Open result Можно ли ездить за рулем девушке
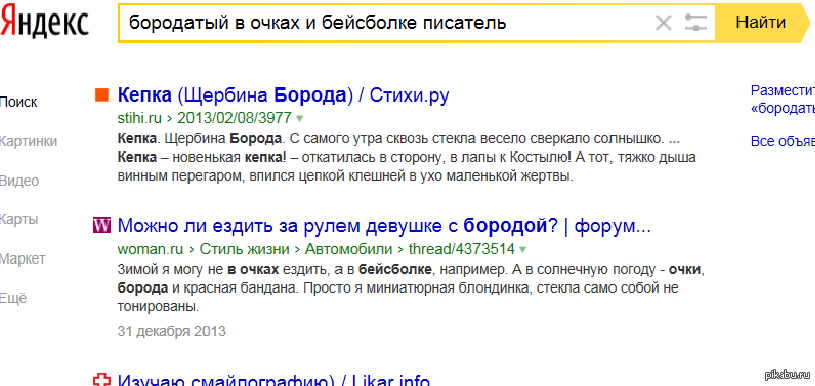The image size is (815, 386). click(384, 226)
